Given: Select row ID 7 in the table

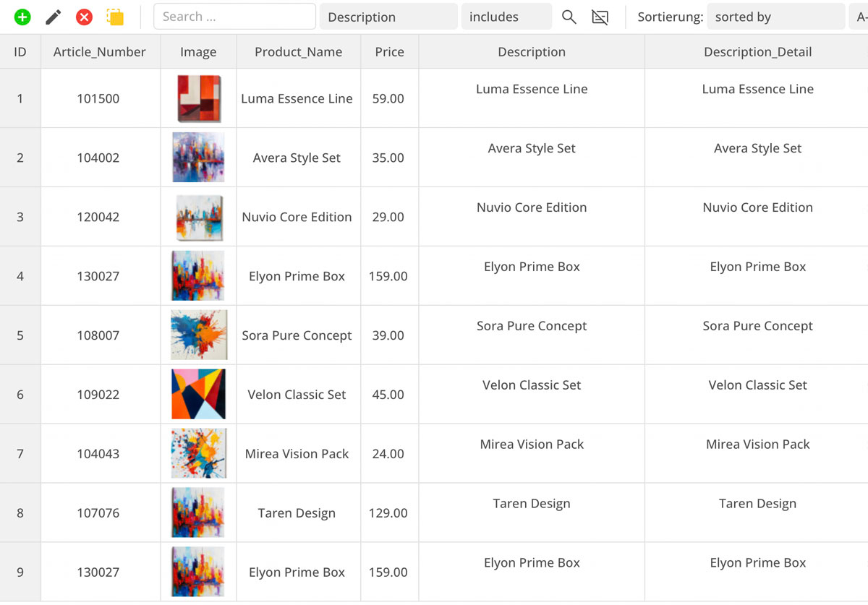Looking at the screenshot, I should pyautogui.click(x=20, y=454).
